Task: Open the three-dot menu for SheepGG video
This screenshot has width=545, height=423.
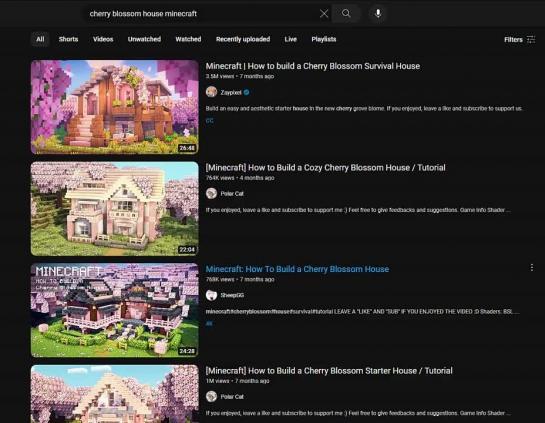Action: click(x=531, y=267)
